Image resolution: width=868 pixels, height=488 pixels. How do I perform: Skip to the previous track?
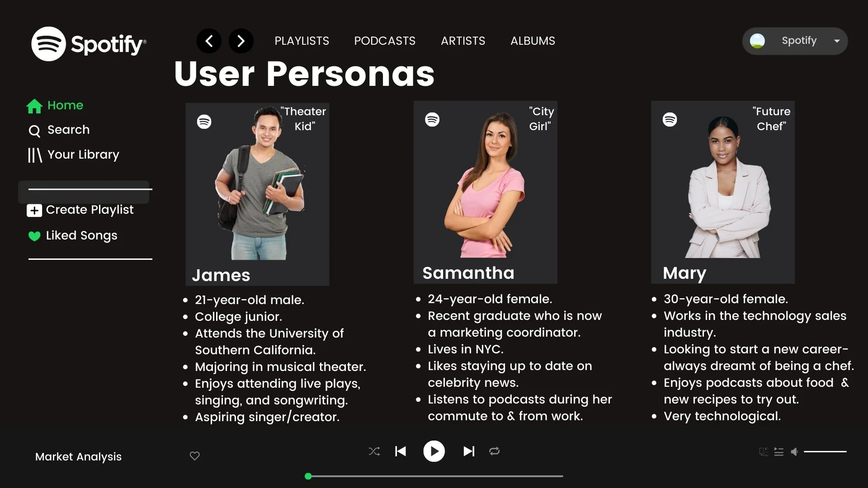[401, 451]
